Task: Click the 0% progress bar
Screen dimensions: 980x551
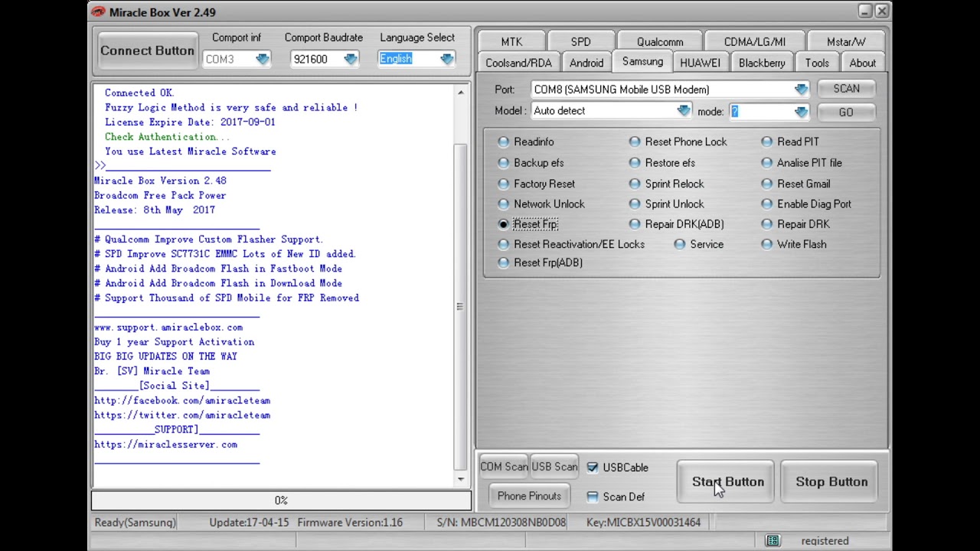Action: 281,500
